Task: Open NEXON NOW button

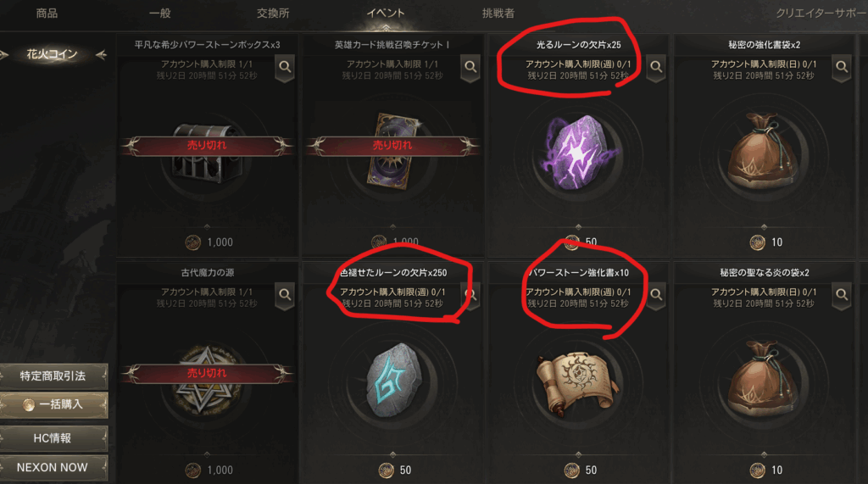Action: [x=53, y=467]
